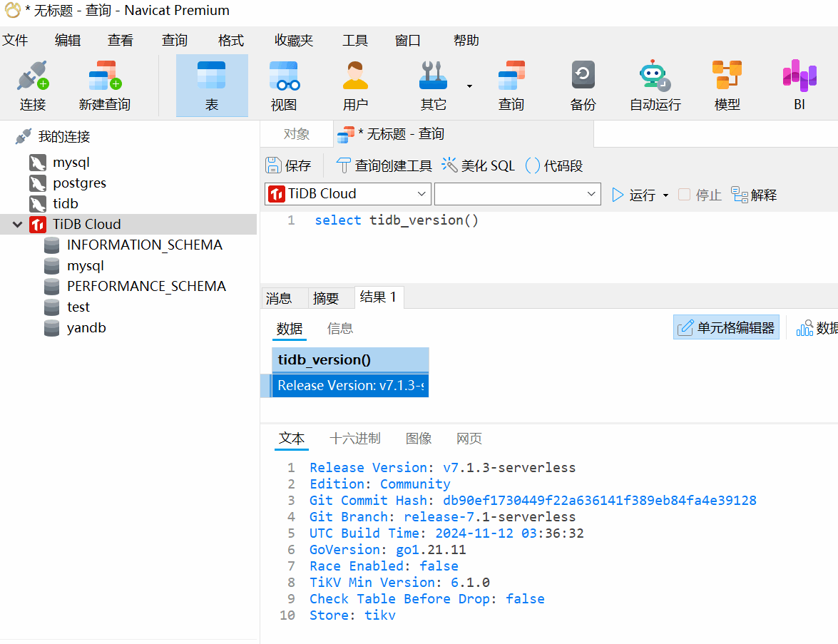Select the Table (表) toolbar icon
838x644 pixels.
pos(212,86)
